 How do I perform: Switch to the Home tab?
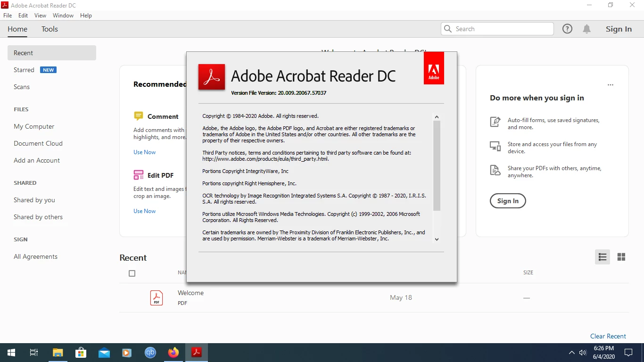pyautogui.click(x=17, y=29)
